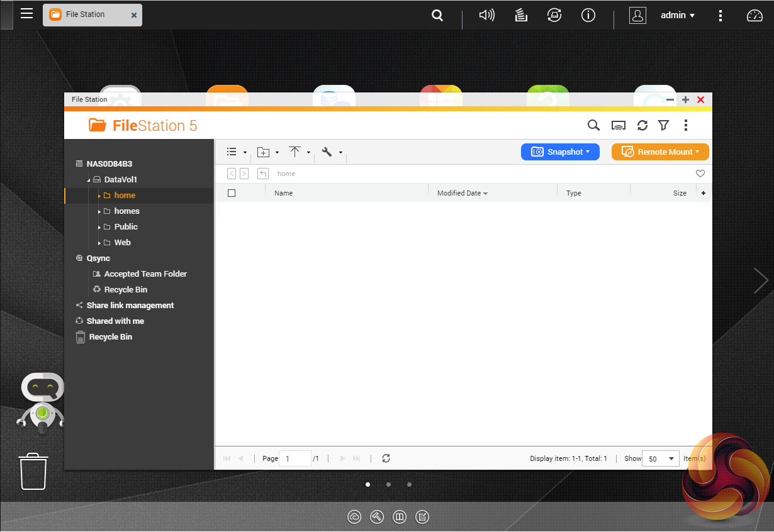Screen dimensions: 774x532
Task: Open external devices icon
Action: pos(554,15)
